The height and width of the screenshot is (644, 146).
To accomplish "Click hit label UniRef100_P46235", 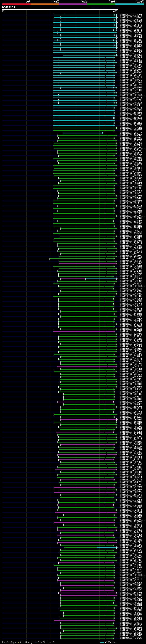I will pyautogui.click(x=131, y=284).
